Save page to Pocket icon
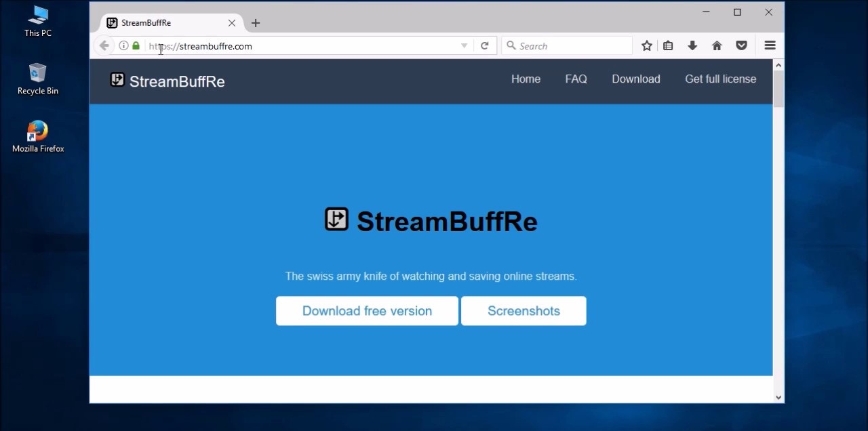The width and height of the screenshot is (868, 431). [x=741, y=45]
